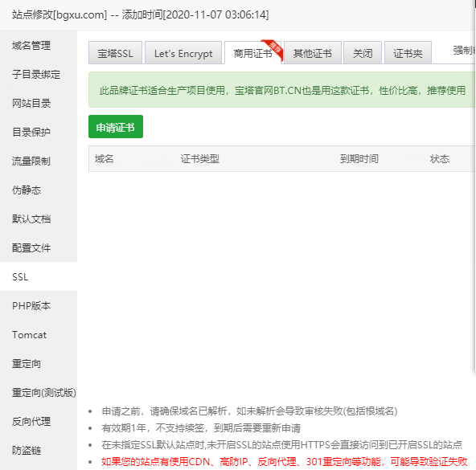Viewport: 476px width, 470px height.
Task: Select 默认文档 sidebar item
Action: point(31,219)
